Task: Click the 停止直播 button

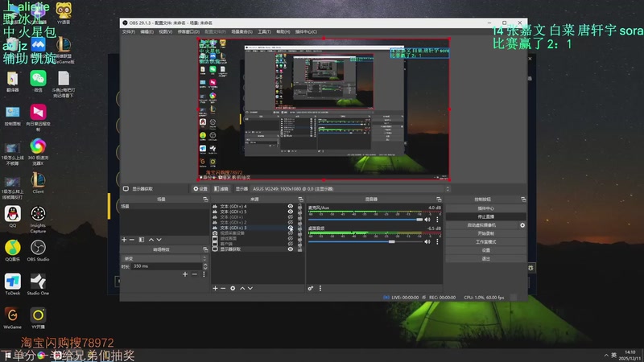Action: click(486, 216)
